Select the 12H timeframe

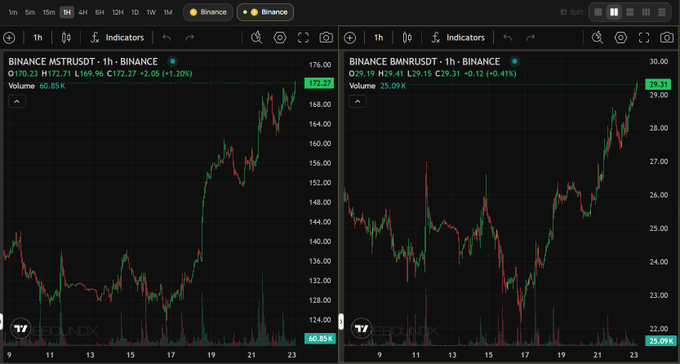click(118, 12)
